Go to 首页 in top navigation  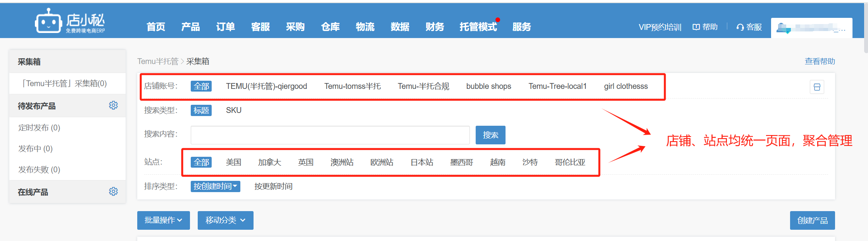point(156,27)
